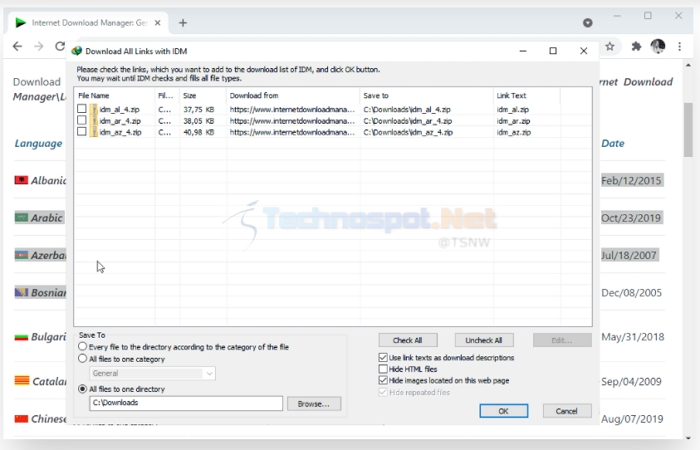Screen dimensions: 700x450
Task: Sort by File type column header
Action: coord(165,96)
